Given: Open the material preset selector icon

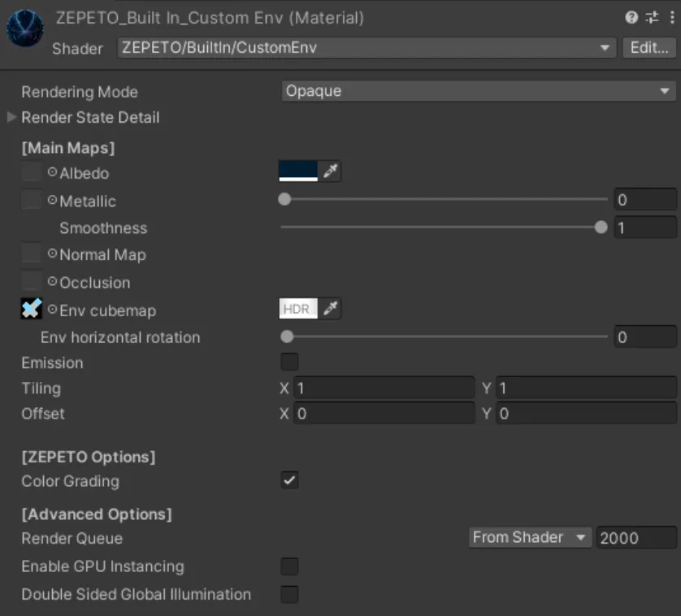Looking at the screenshot, I should [x=652, y=17].
